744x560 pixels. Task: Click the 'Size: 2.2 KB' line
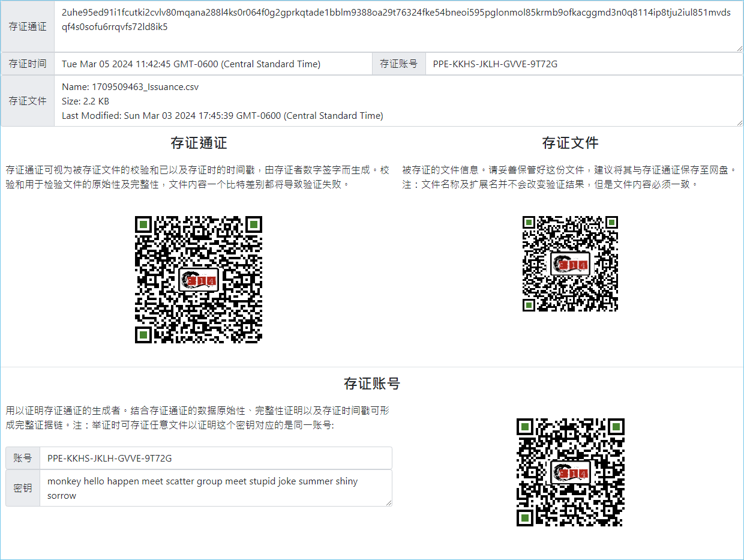[85, 101]
